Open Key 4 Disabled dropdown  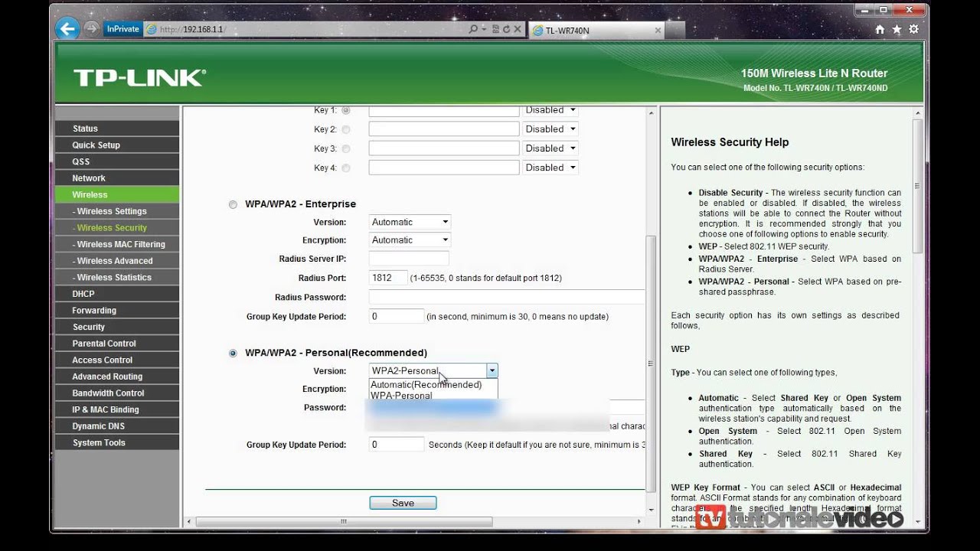pyautogui.click(x=550, y=168)
